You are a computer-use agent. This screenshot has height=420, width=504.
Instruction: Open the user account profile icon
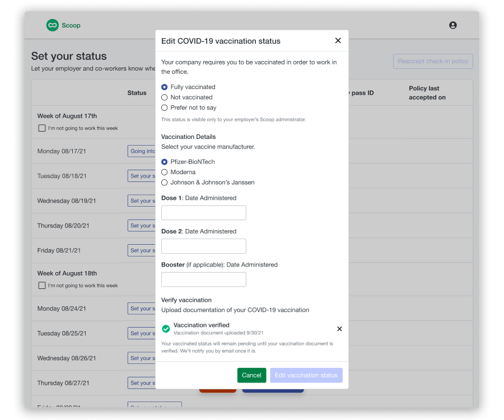pos(453,25)
